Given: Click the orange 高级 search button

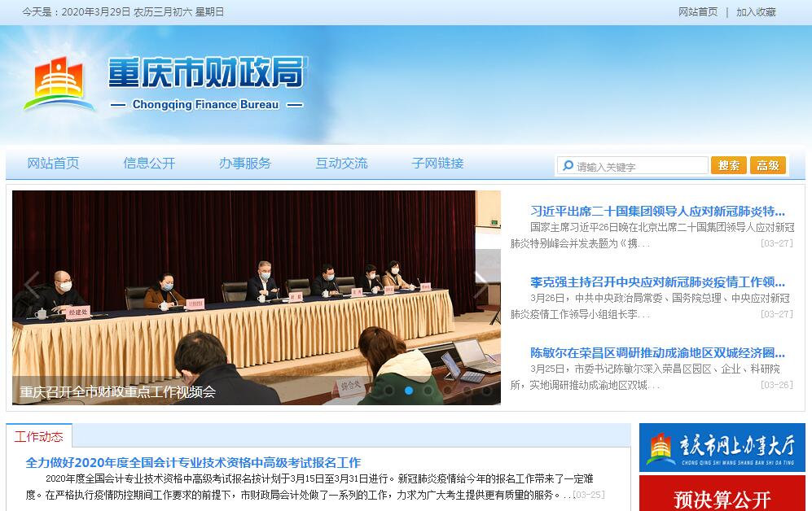Looking at the screenshot, I should 768,165.
